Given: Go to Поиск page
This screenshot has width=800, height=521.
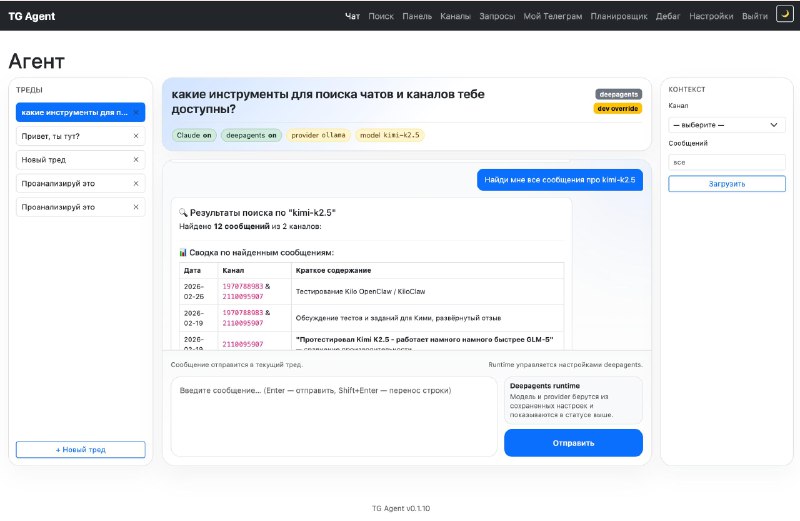Looking at the screenshot, I should point(381,16).
